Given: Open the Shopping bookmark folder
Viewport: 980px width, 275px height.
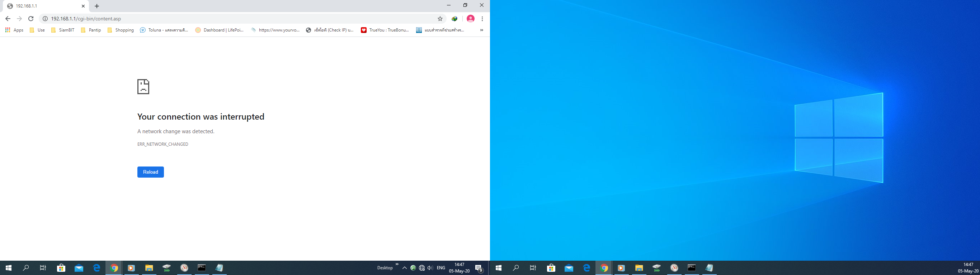Looking at the screenshot, I should [121, 30].
